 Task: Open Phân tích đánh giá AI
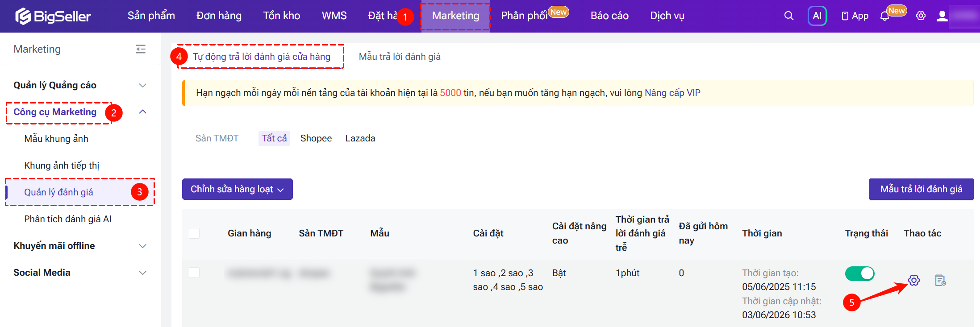68,219
